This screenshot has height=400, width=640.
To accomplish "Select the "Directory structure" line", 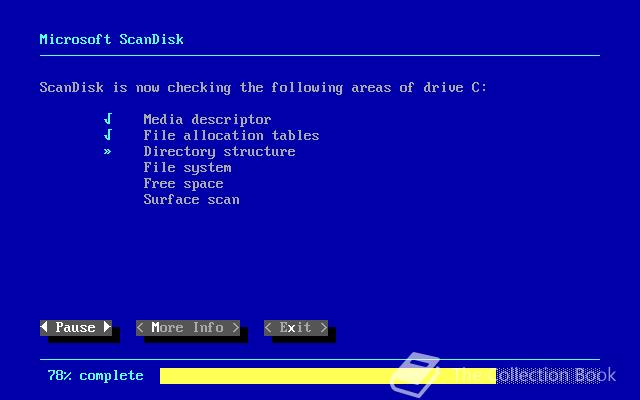I will (x=220, y=151).
